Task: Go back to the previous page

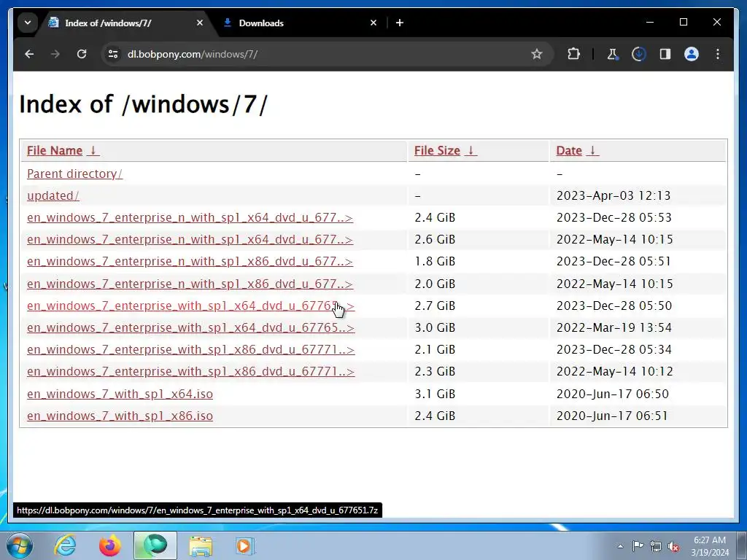Action: pos(29,54)
